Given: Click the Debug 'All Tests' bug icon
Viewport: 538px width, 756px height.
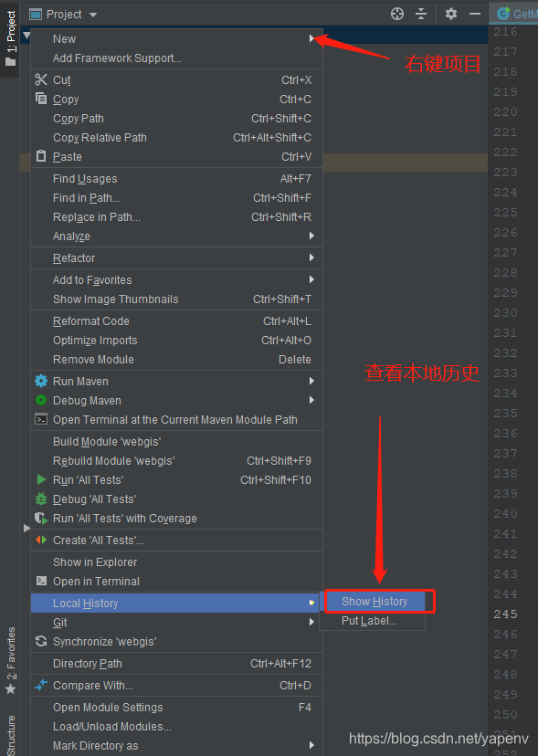Looking at the screenshot, I should pyautogui.click(x=41, y=499).
